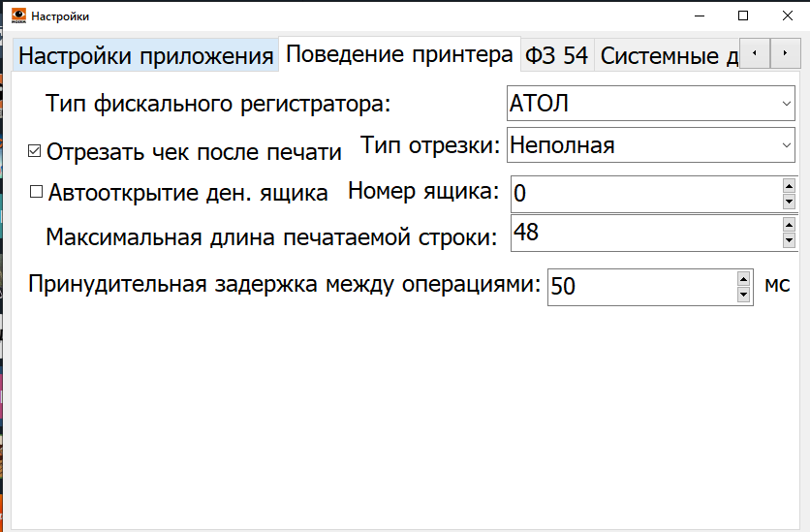The height and width of the screenshot is (532, 810).
Task: Increase максимальная длина строки up arrow
Action: coord(789,224)
